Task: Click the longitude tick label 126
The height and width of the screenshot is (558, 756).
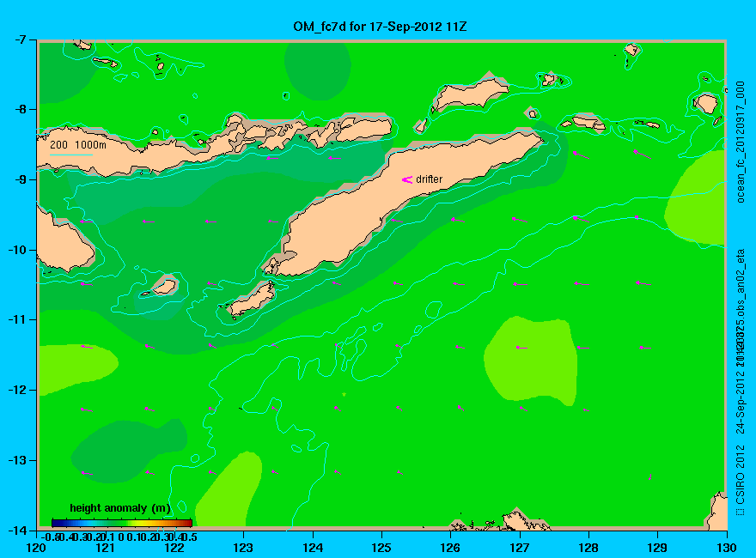Action: [451, 548]
